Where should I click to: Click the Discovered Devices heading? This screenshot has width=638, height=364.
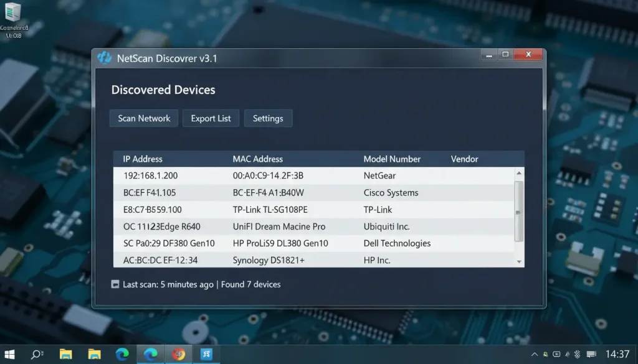(163, 90)
